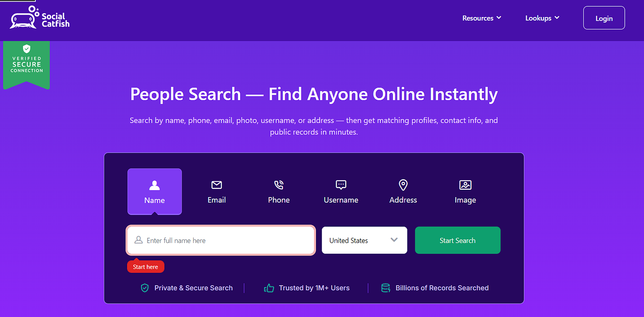Click the database icon beside Billions of Records
The image size is (644, 317).
pyautogui.click(x=385, y=288)
